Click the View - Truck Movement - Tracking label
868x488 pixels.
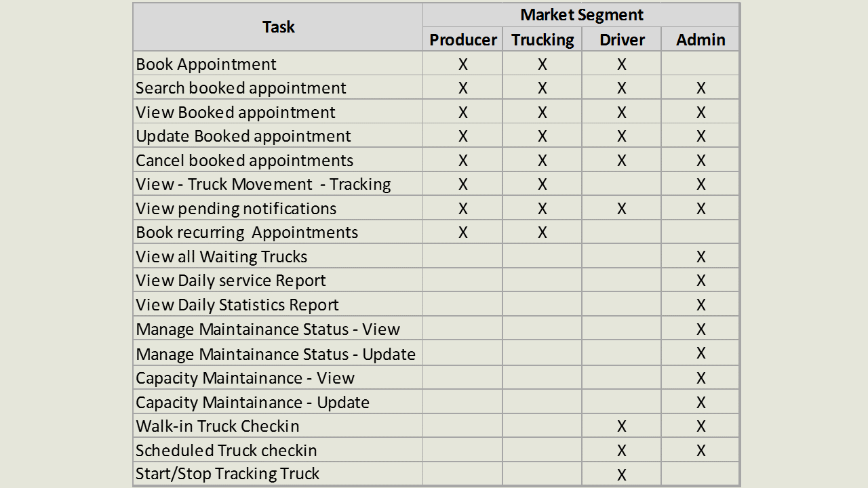pyautogui.click(x=263, y=184)
